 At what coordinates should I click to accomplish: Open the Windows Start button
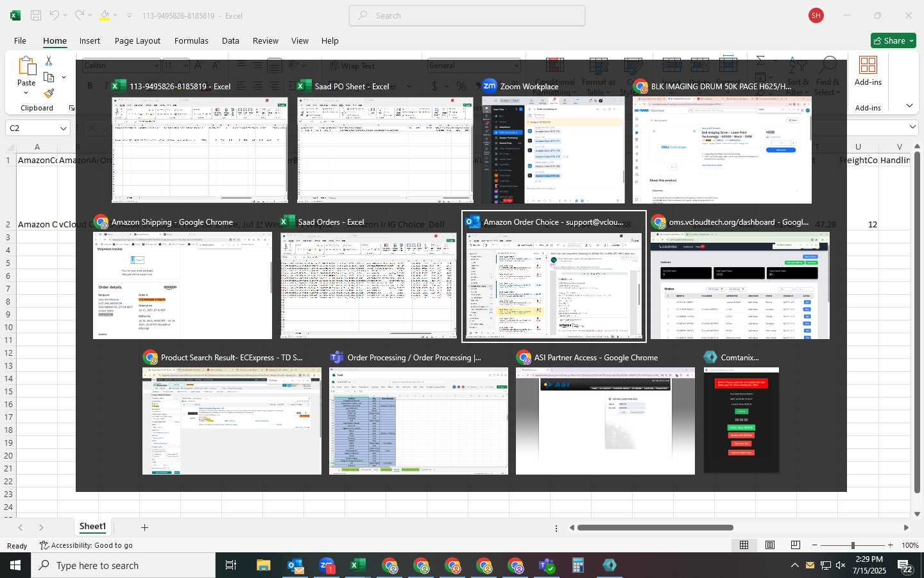point(15,565)
